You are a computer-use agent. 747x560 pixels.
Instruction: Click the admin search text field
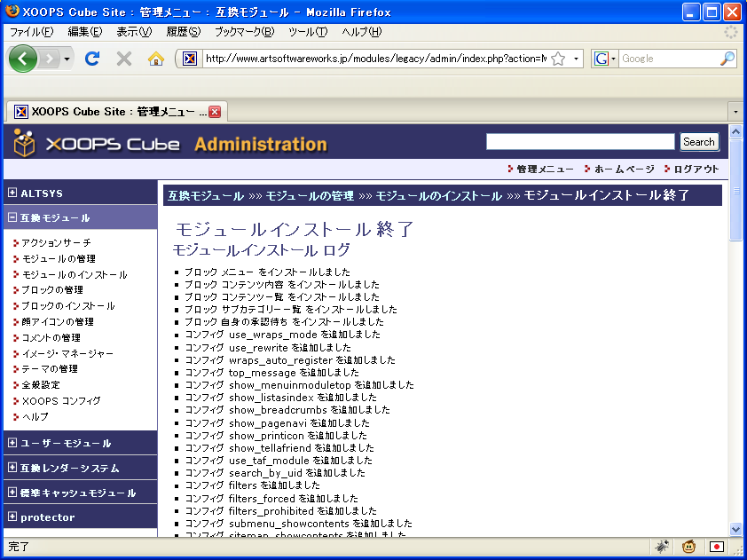pos(580,141)
